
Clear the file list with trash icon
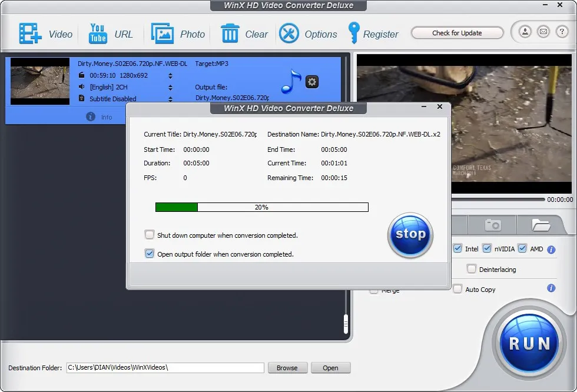tap(230, 34)
